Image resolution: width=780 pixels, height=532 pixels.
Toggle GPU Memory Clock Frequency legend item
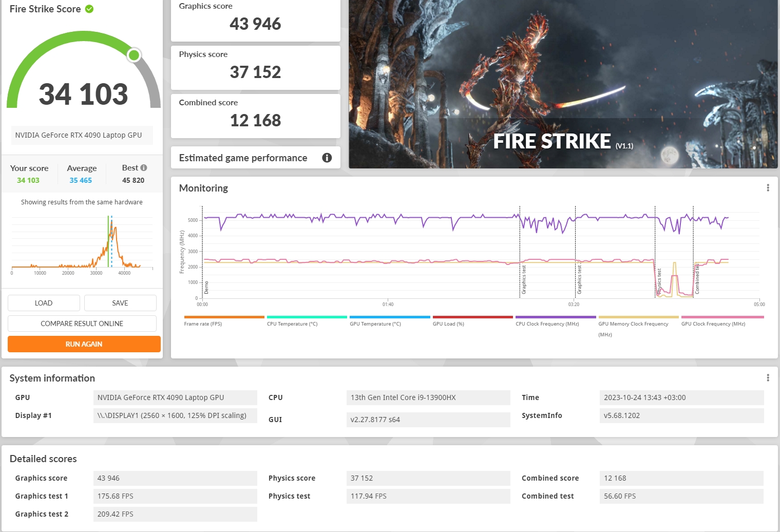[x=633, y=324]
